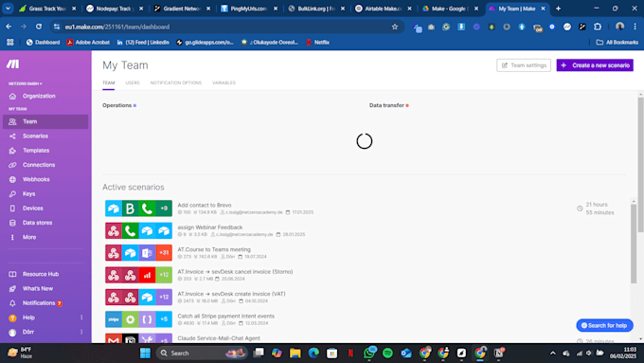Show hidden system tray icons
The height and width of the screenshot is (363, 644).
(x=552, y=354)
